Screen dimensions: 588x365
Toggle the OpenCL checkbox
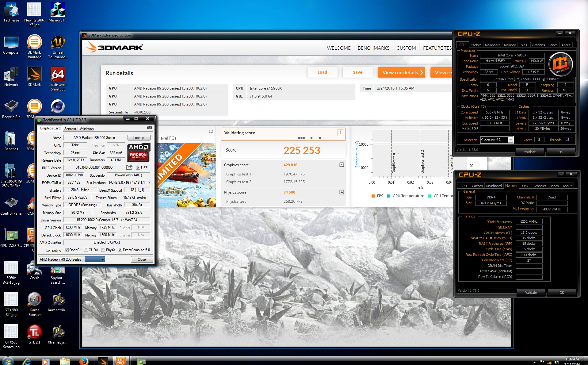(x=67, y=250)
